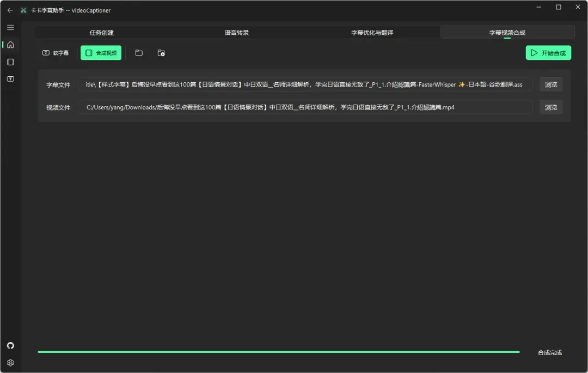Switch to the 语音转录 tab
This screenshot has height=373, width=588.
(237, 33)
